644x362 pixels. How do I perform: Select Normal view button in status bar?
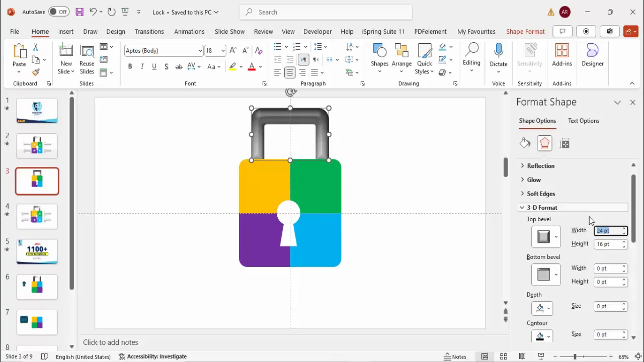(485, 356)
